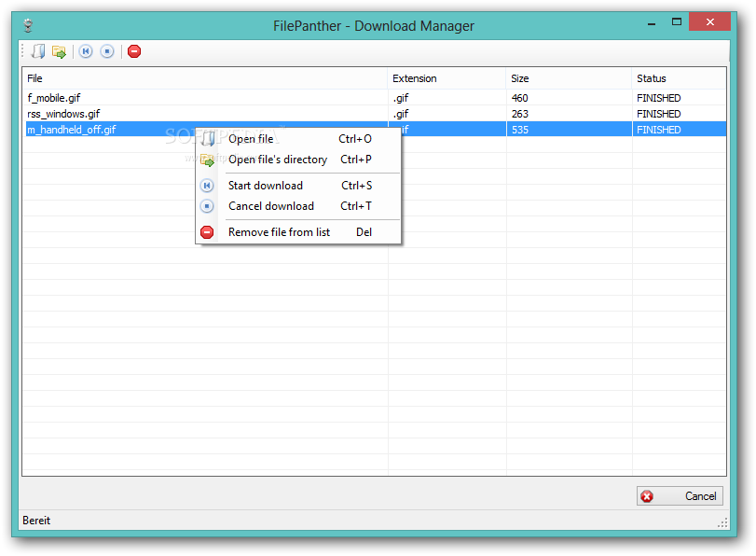Viewport: 756px width, 556px height.
Task: Click the window resize grip corner
Action: [722, 522]
